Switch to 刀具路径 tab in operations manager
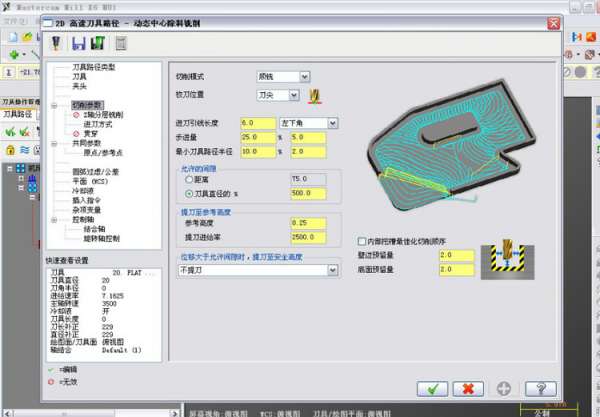This screenshot has width=600, height=417. click(17, 114)
